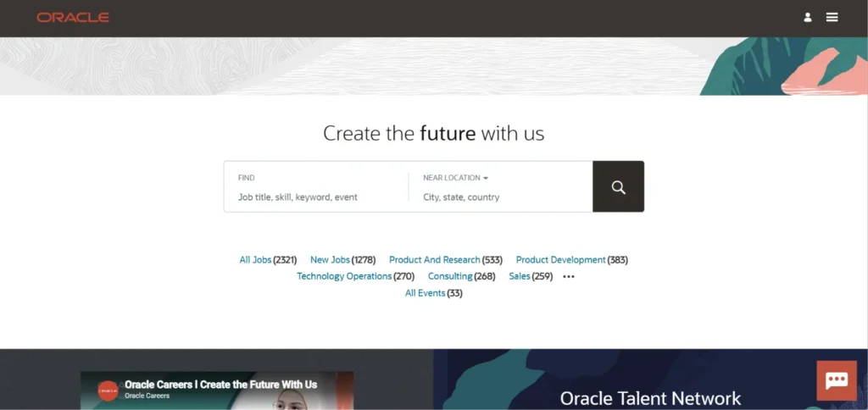868x410 pixels.
Task: Open the video title Oracle Careers link
Action: pos(221,385)
